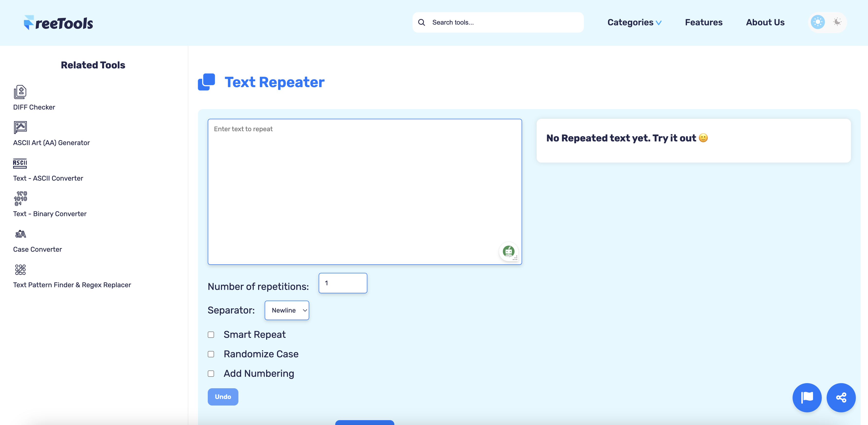Enable Add Numbering
Screen dimensions: 868x425
click(x=211, y=374)
